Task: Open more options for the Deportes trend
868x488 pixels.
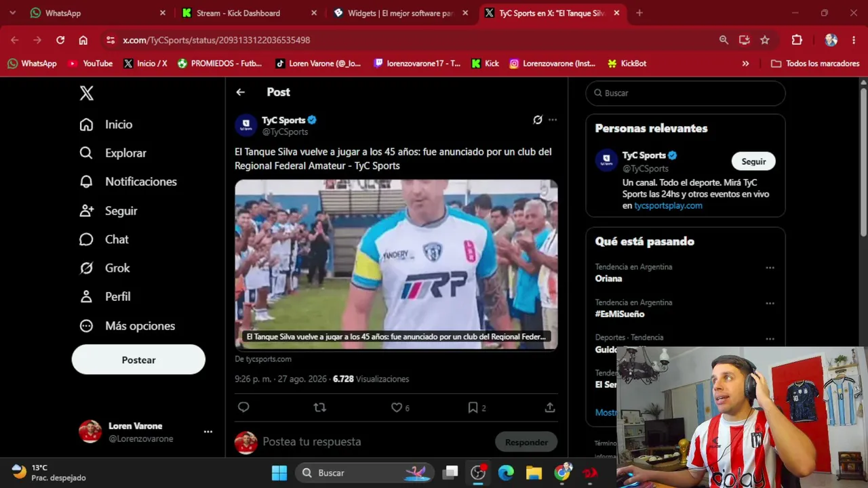Action: (x=770, y=339)
